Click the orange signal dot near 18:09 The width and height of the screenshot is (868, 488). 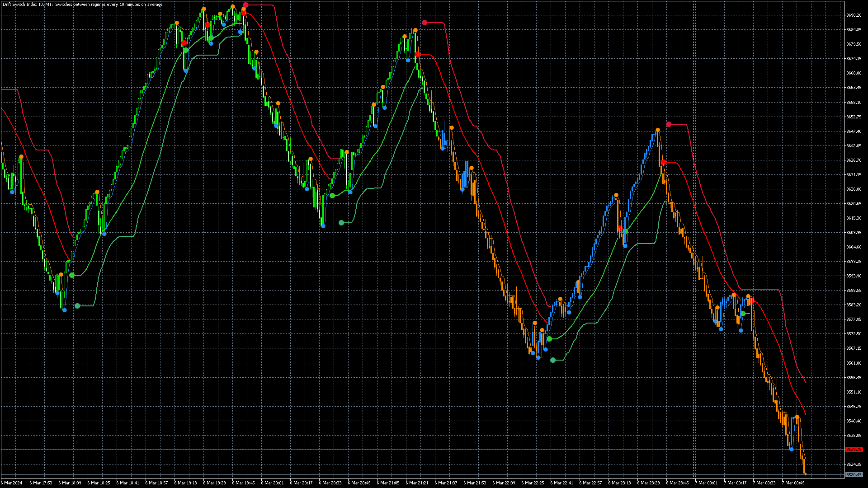(60, 274)
